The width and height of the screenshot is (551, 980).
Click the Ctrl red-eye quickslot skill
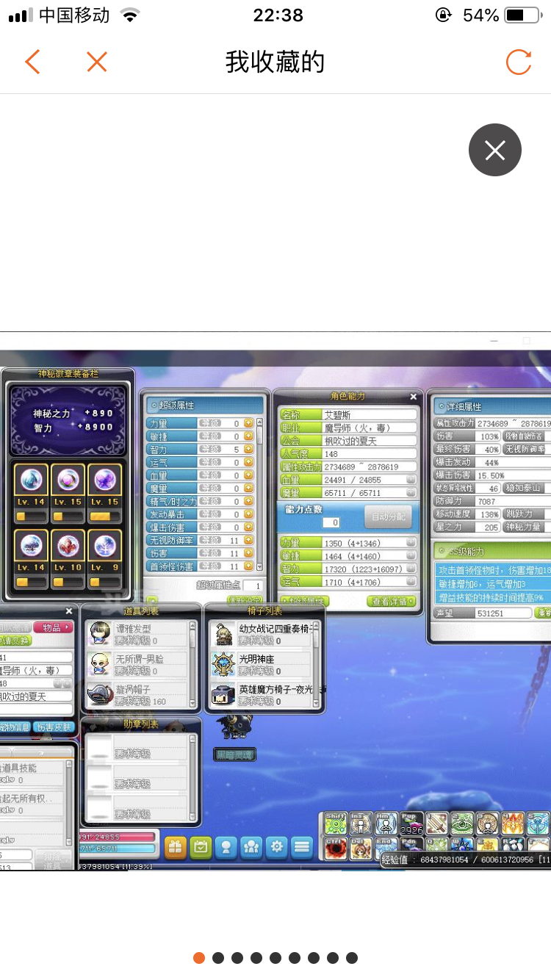pos(336,848)
